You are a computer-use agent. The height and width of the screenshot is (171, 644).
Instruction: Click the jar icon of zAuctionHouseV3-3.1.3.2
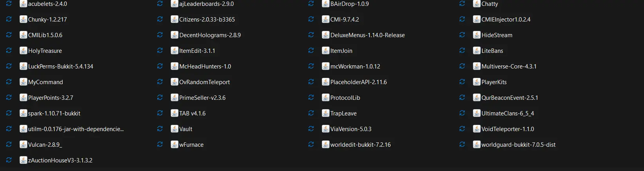tap(23, 160)
